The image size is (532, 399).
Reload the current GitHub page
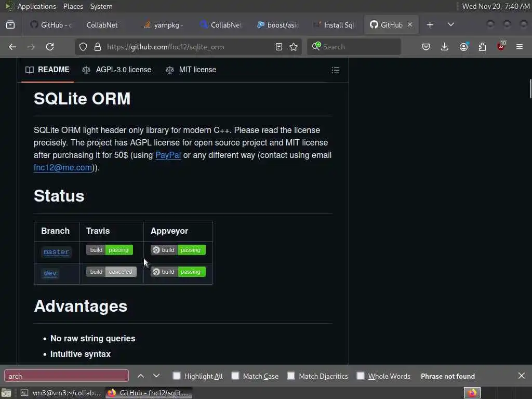(50, 47)
